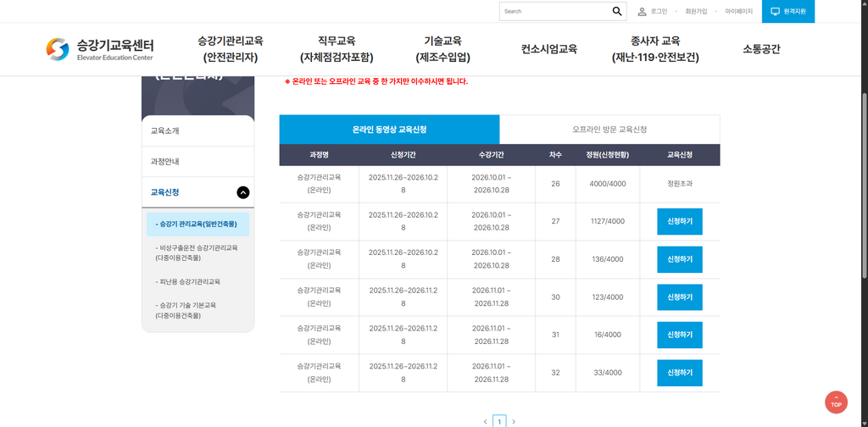Screen dimensions: 868x427
Task: Select 피난용 승강기관리교육 submenu
Action: (x=188, y=281)
